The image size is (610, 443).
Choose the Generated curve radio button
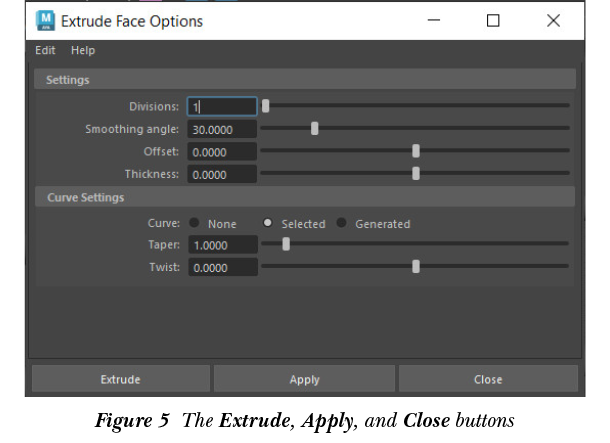coord(342,224)
